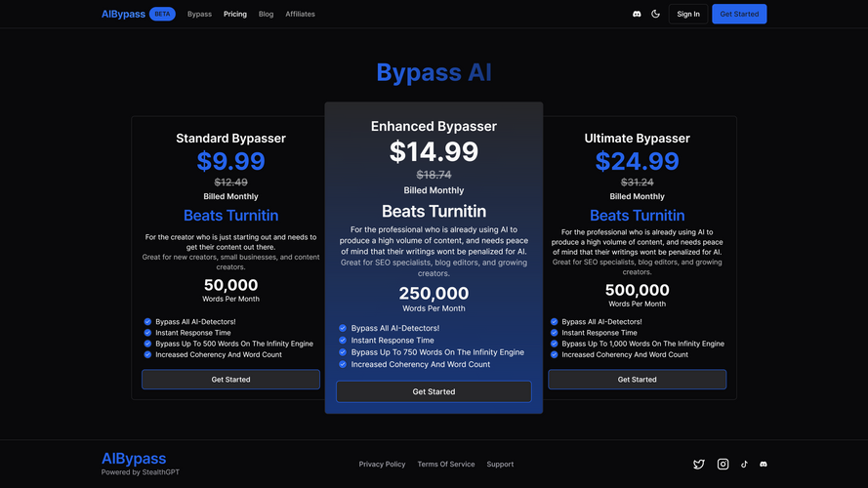This screenshot has height=488, width=868.
Task: Open the Support footer link
Action: click(x=500, y=465)
